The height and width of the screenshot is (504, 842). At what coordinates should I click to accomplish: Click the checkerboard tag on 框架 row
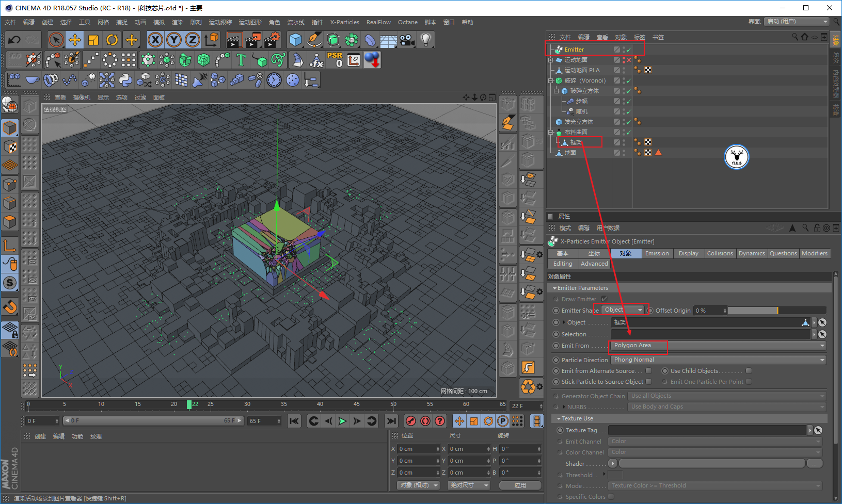coord(648,142)
